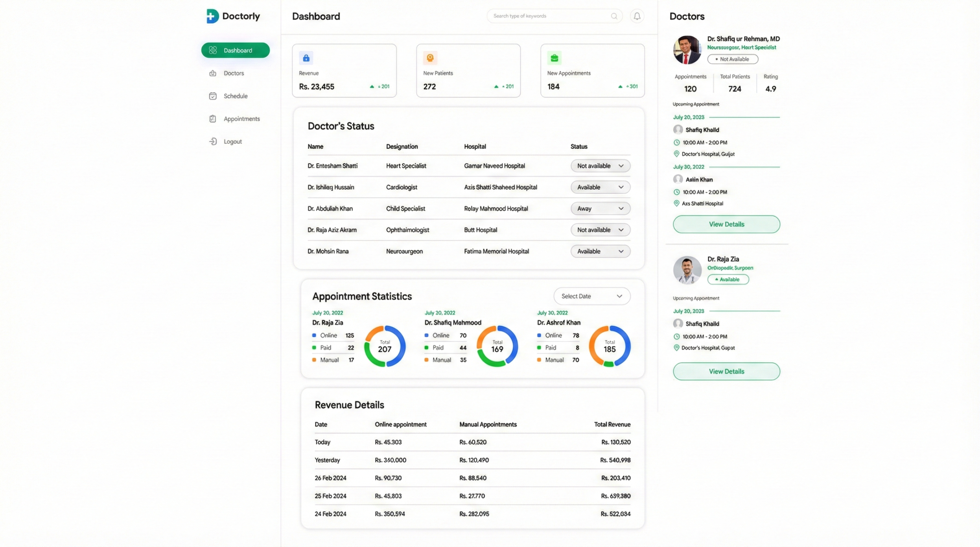Click location pin beside Axs Shatti Hospital
Viewport: 980px width, 547px height.
click(x=676, y=203)
